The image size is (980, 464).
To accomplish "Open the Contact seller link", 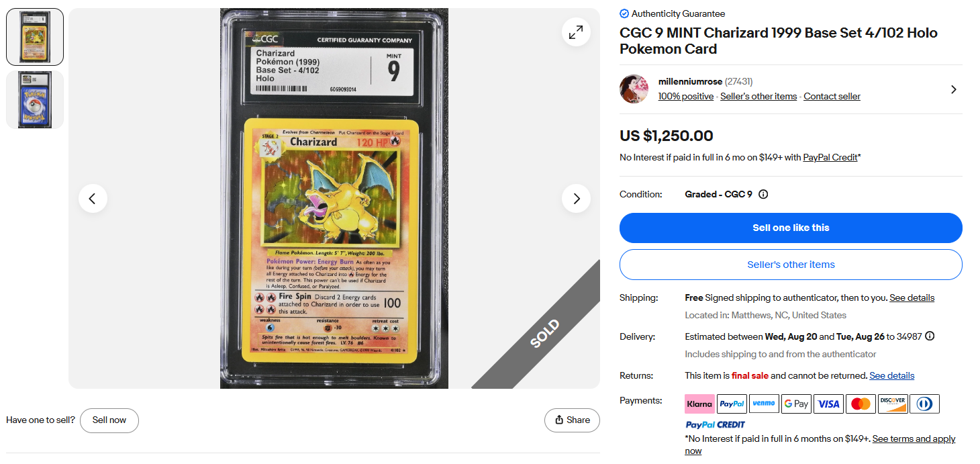I will (x=832, y=96).
